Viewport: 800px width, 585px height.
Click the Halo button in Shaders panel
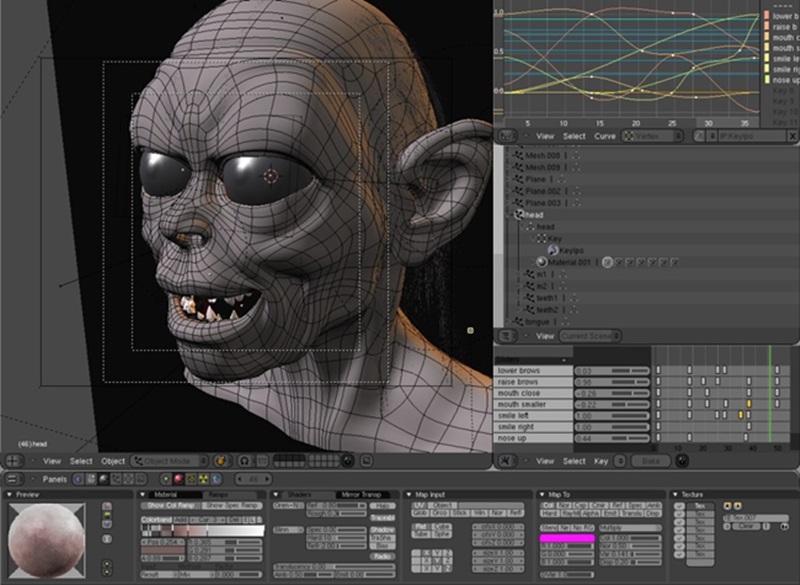[x=382, y=505]
